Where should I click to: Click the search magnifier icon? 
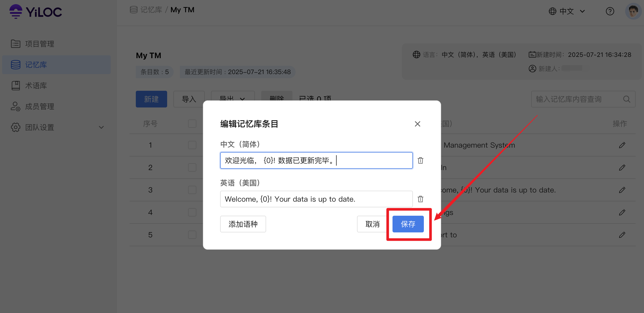pos(627,99)
